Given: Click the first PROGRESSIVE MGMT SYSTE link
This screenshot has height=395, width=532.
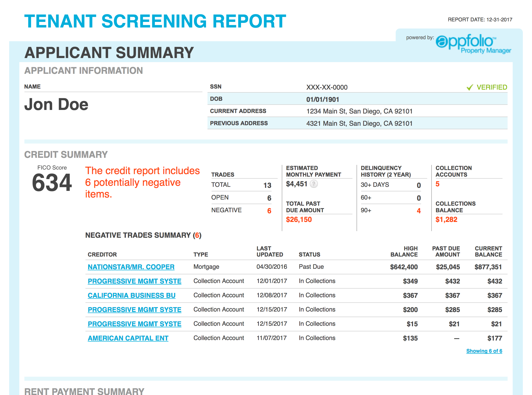Looking at the screenshot, I should [134, 281].
